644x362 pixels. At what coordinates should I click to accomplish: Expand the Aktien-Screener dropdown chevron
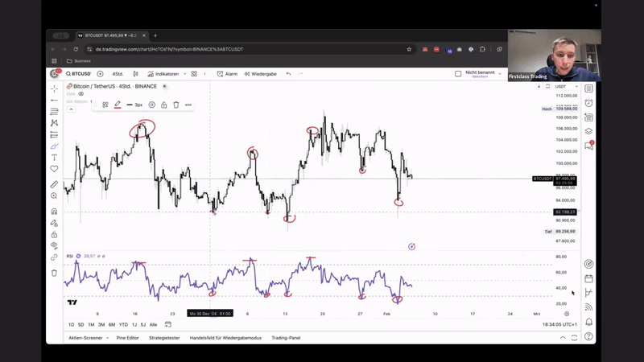[x=108, y=338]
